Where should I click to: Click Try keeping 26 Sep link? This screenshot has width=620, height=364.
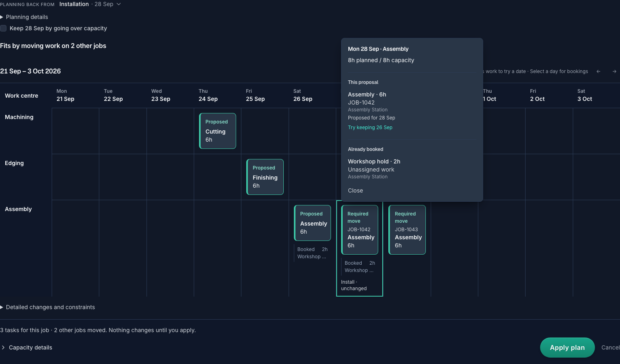[x=370, y=128]
